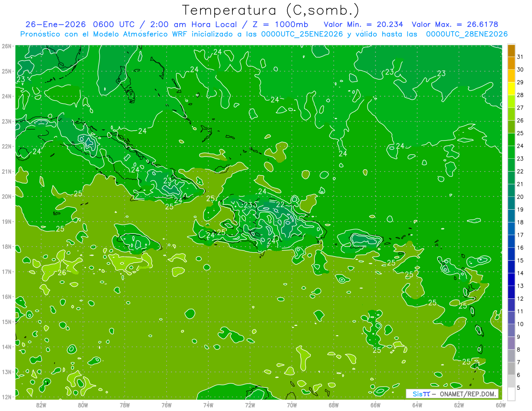Click the color bar segment above 31
The width and height of the screenshot is (532, 411).
pos(511,51)
